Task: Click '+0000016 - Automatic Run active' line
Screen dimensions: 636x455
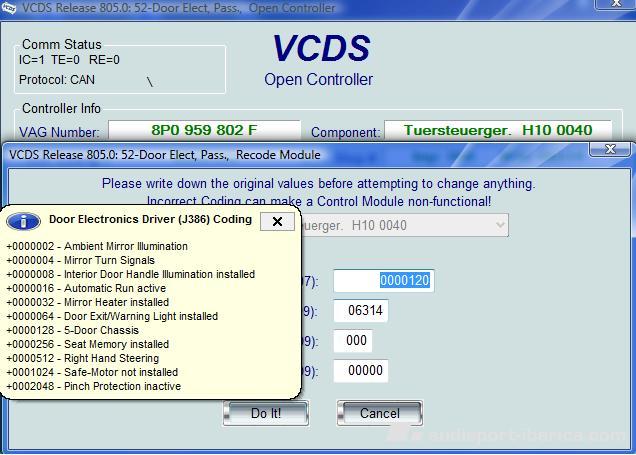Action: point(86,288)
